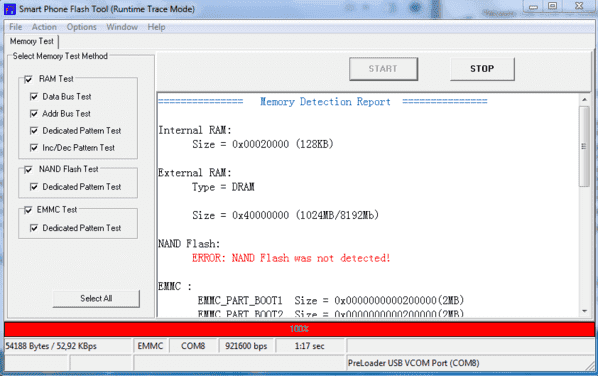Click the EMMC status bar cell
The width and height of the screenshot is (598, 376).
pos(150,346)
